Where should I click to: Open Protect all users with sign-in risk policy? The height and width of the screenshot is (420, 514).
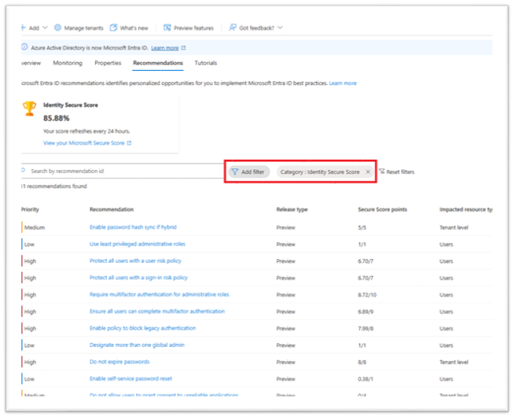[138, 278]
